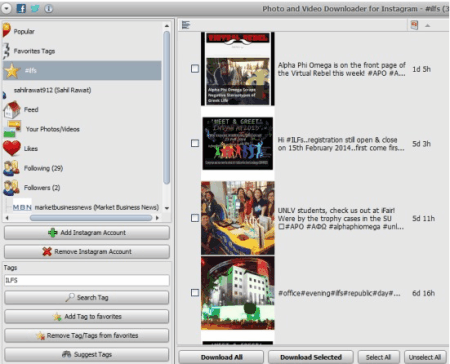Screen dimensions: 450x364
Task: Click the Facebook icon in title bar
Action: click(21, 9)
